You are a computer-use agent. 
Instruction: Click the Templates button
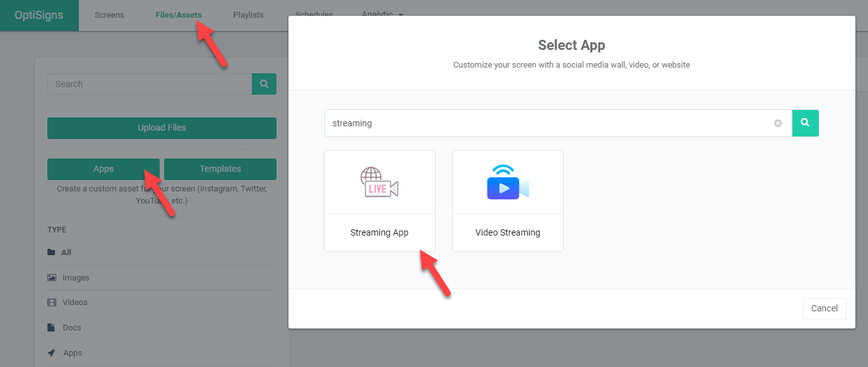pyautogui.click(x=220, y=169)
